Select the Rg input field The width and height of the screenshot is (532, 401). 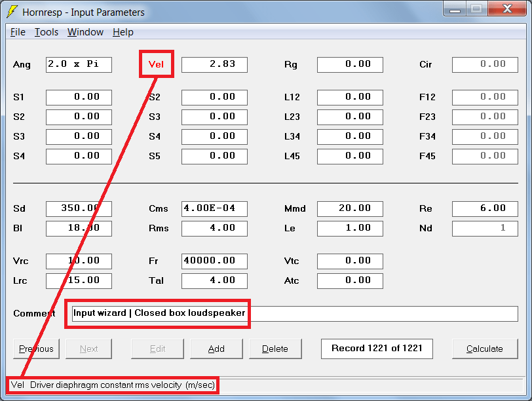(350, 65)
